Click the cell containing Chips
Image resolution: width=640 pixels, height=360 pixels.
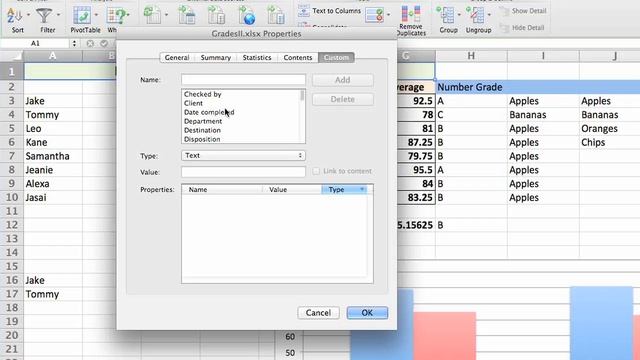[609, 142]
